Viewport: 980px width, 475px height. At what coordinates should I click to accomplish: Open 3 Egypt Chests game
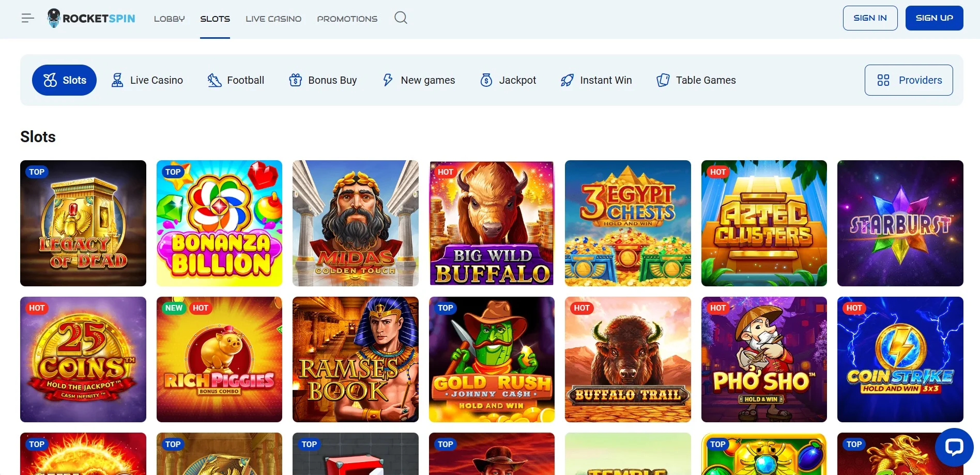click(628, 223)
